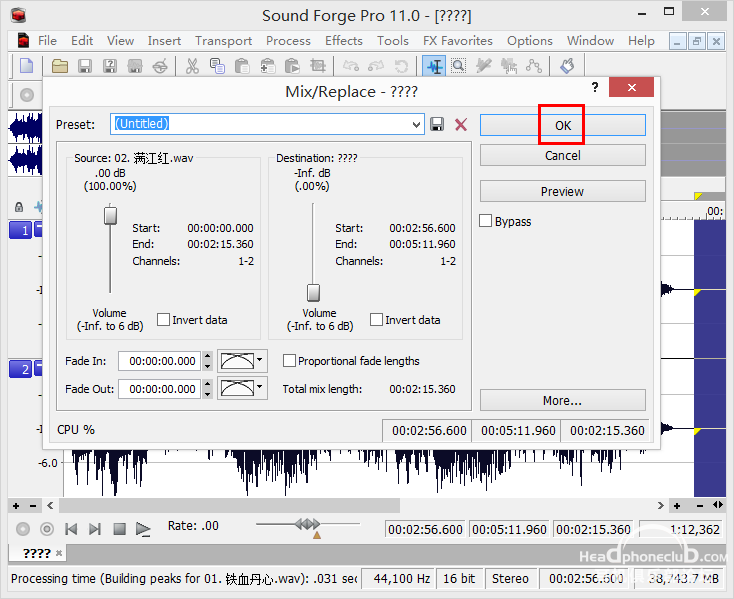Viewport: 734px width, 599px height.
Task: Increase Fade In time with up arrow
Action: click(208, 356)
